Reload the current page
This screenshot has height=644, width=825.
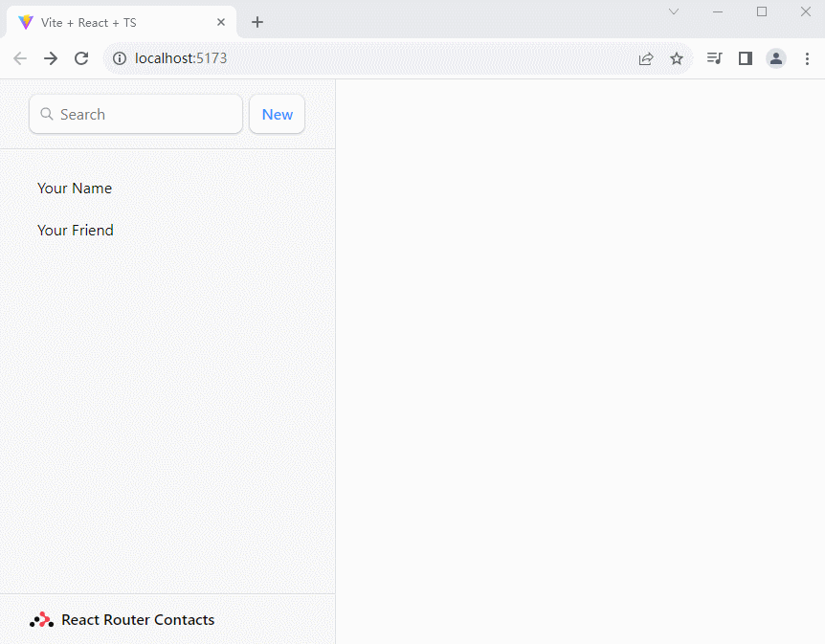point(81,58)
